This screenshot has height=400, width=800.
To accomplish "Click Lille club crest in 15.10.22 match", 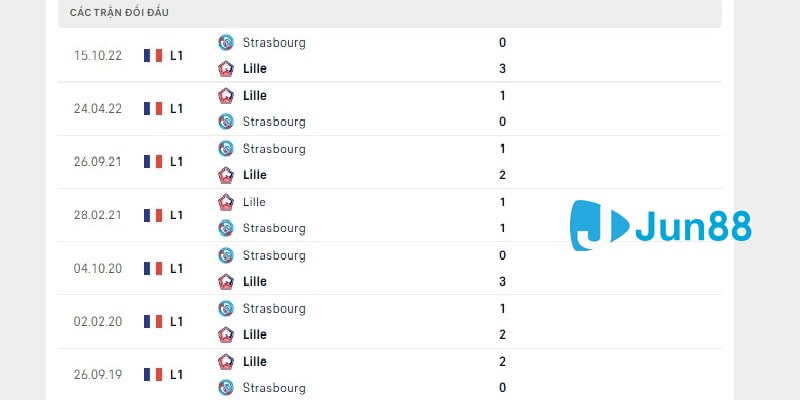I will tap(226, 69).
